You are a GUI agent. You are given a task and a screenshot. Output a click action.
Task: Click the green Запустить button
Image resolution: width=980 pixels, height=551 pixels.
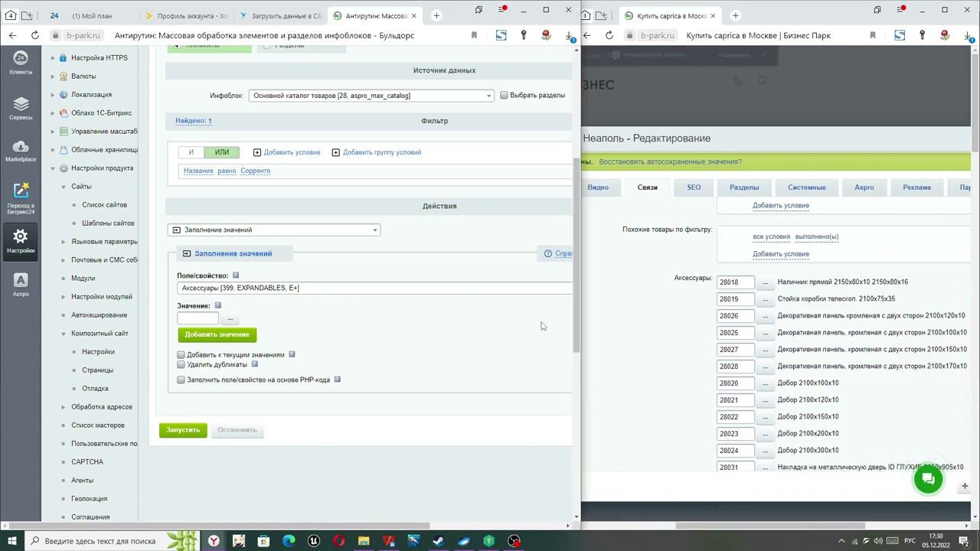(183, 430)
